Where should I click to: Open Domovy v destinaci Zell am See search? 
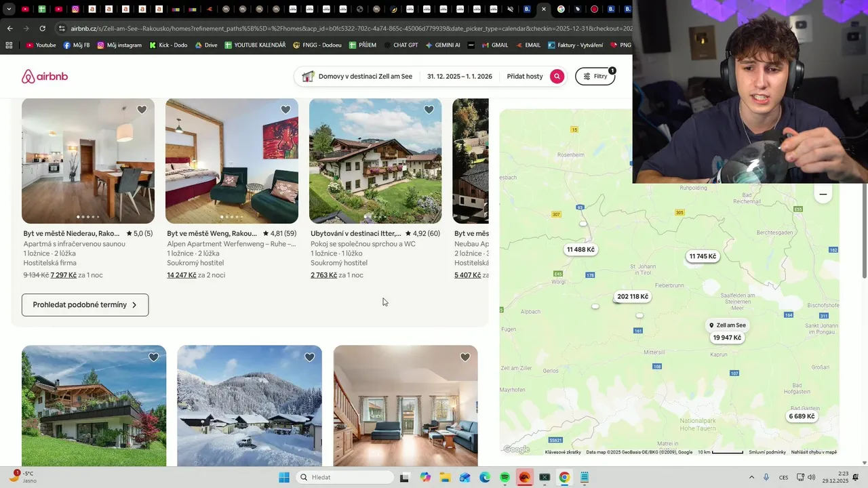(x=358, y=77)
